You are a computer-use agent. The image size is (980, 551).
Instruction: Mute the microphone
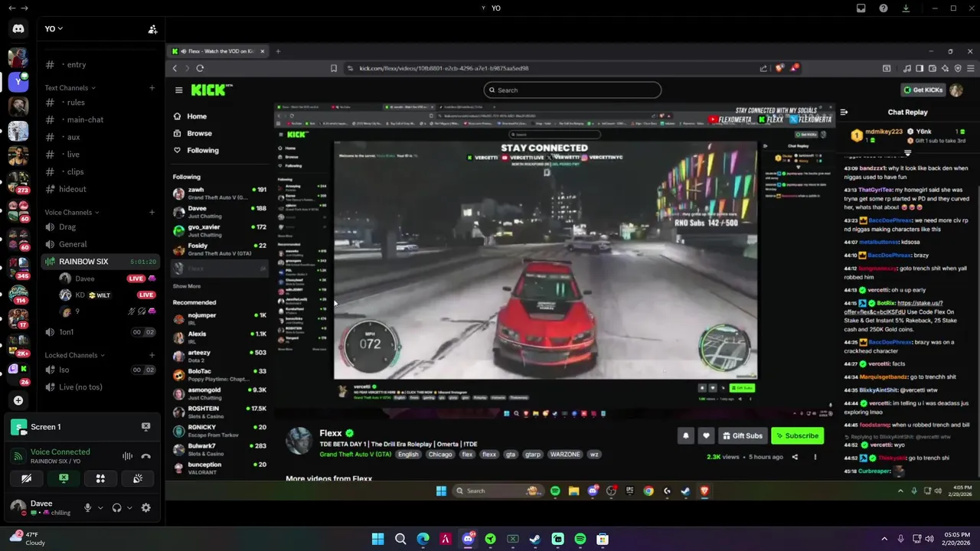coord(87,507)
